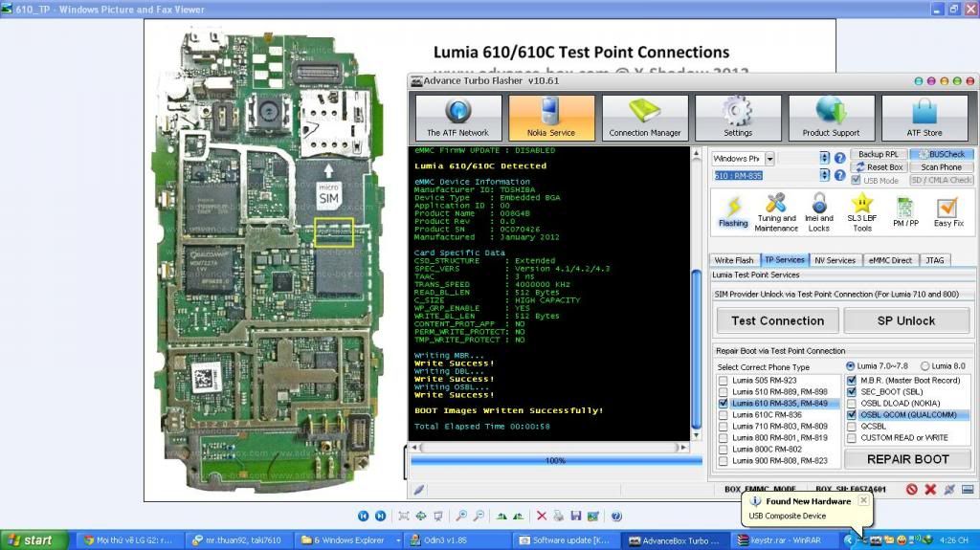
Task: Open the Windows Phone platform dropdown
Action: tap(770, 159)
